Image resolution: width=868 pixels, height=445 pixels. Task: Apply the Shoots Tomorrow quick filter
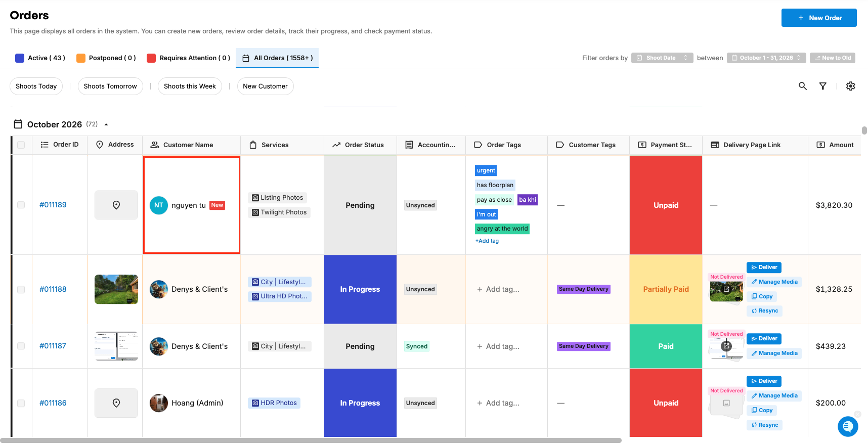[110, 86]
